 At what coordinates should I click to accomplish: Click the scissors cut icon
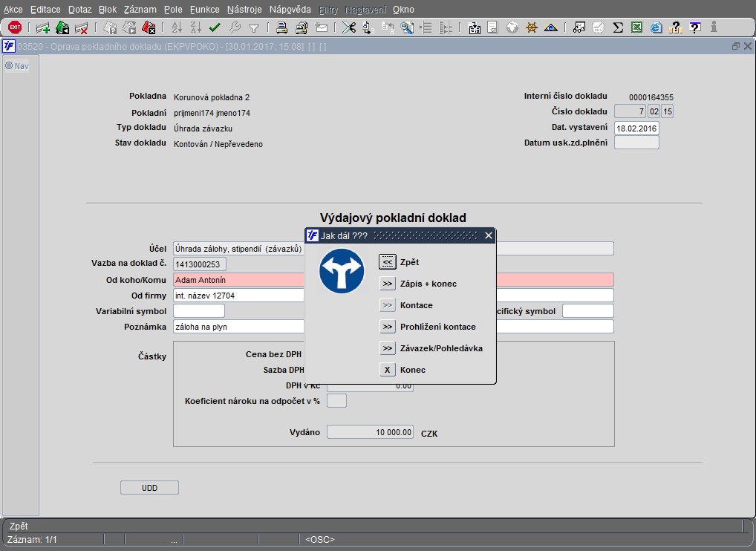point(348,27)
